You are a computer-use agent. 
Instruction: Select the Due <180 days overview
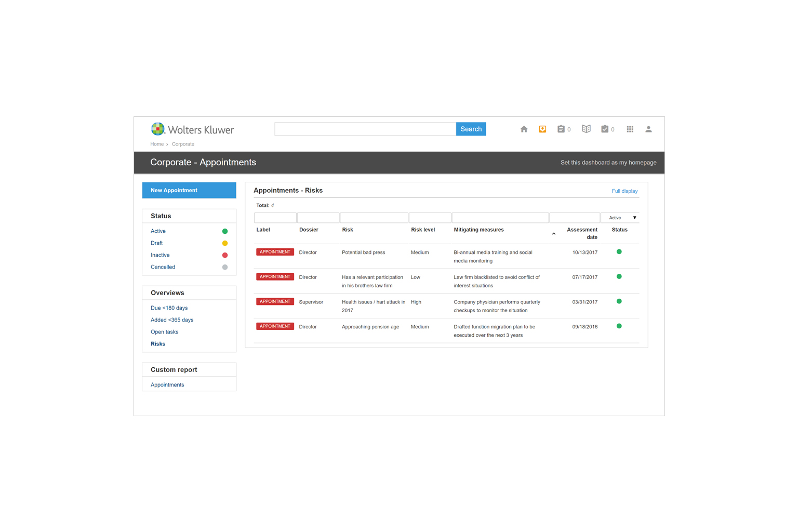point(169,308)
